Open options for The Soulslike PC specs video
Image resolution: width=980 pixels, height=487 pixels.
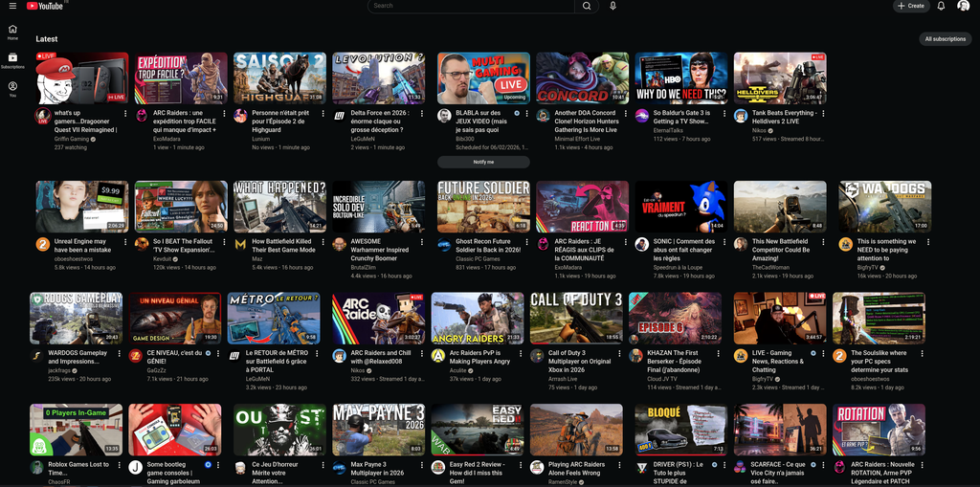(922, 354)
